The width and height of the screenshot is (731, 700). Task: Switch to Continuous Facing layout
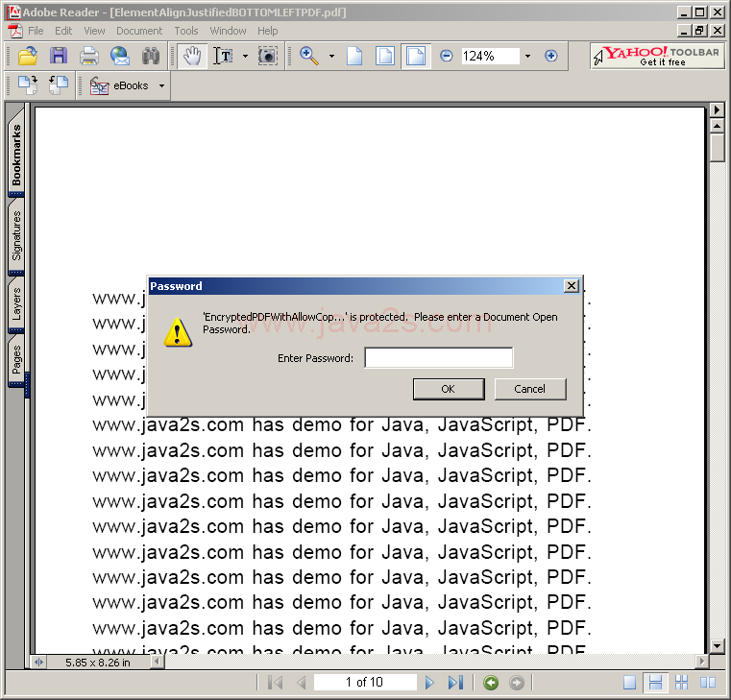[682, 683]
